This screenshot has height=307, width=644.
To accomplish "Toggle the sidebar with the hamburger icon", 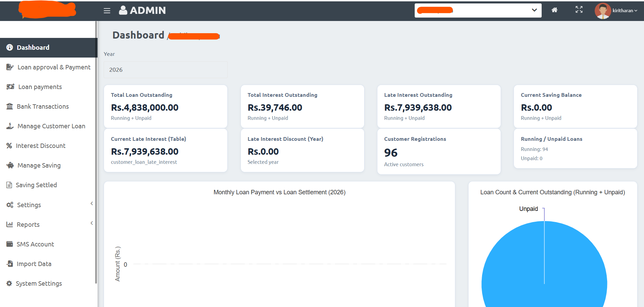I will (107, 10).
